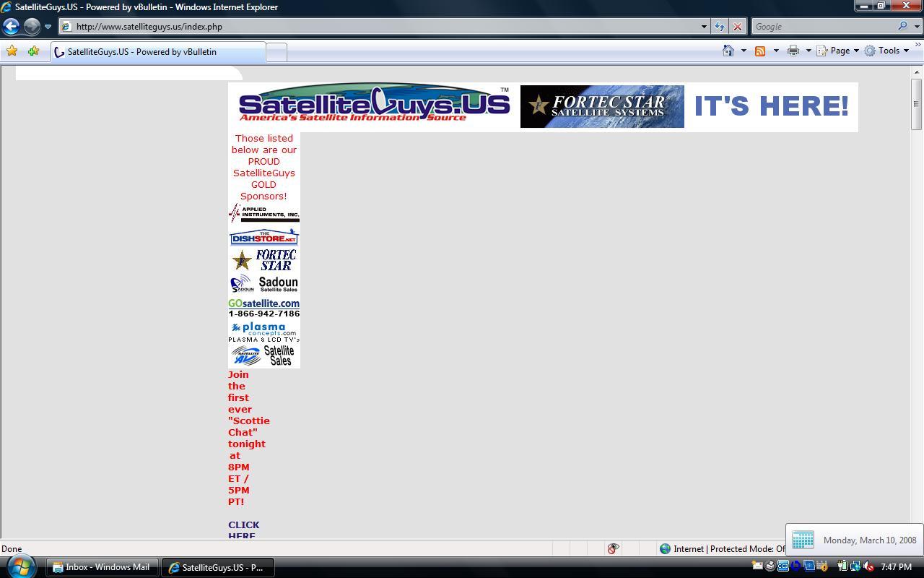Open the Tools menu
Viewport: 924px width, 578px height.
887,51
